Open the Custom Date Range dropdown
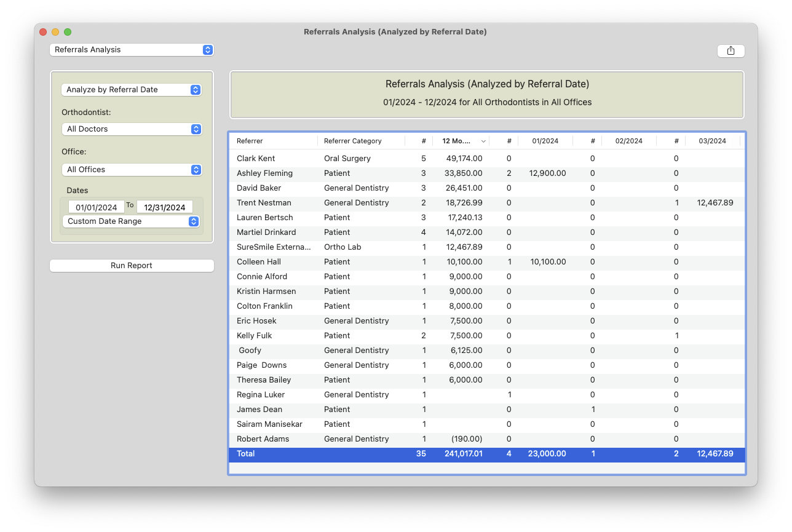The width and height of the screenshot is (792, 532). [x=130, y=221]
